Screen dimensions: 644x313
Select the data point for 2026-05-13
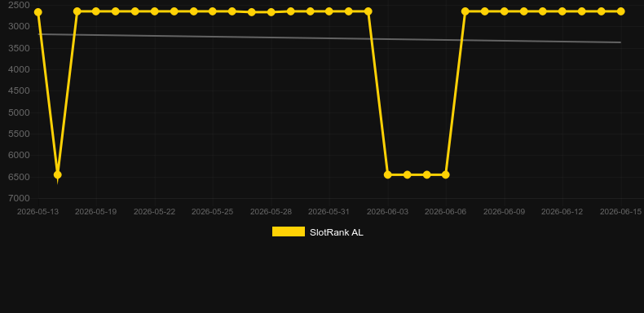(38, 12)
